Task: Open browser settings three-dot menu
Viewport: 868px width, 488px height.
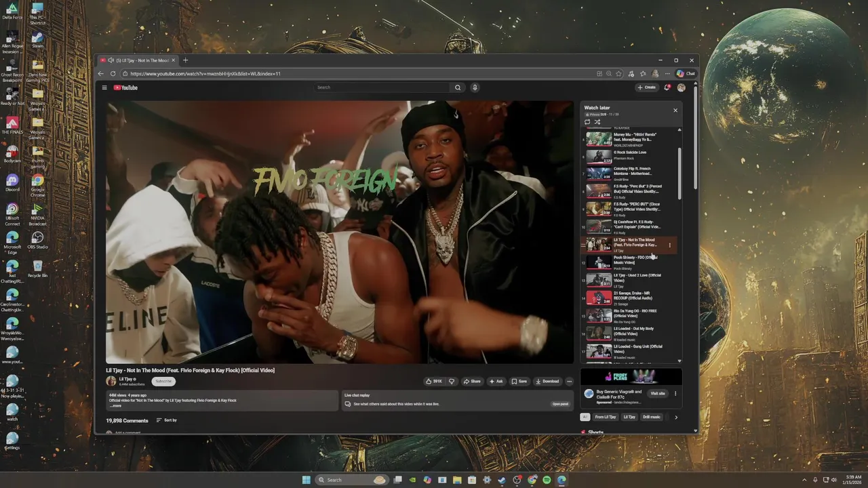Action: [667, 73]
